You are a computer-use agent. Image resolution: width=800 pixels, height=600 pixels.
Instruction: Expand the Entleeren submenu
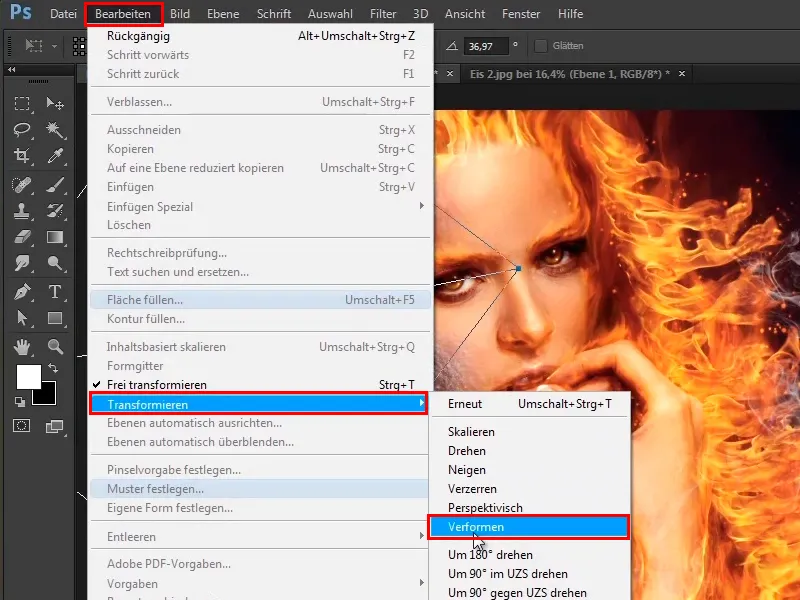(260, 537)
